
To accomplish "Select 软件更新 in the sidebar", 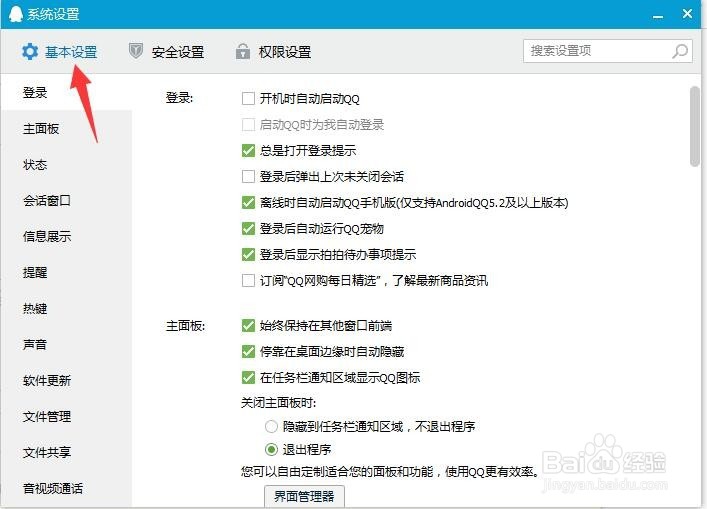I will (67, 381).
